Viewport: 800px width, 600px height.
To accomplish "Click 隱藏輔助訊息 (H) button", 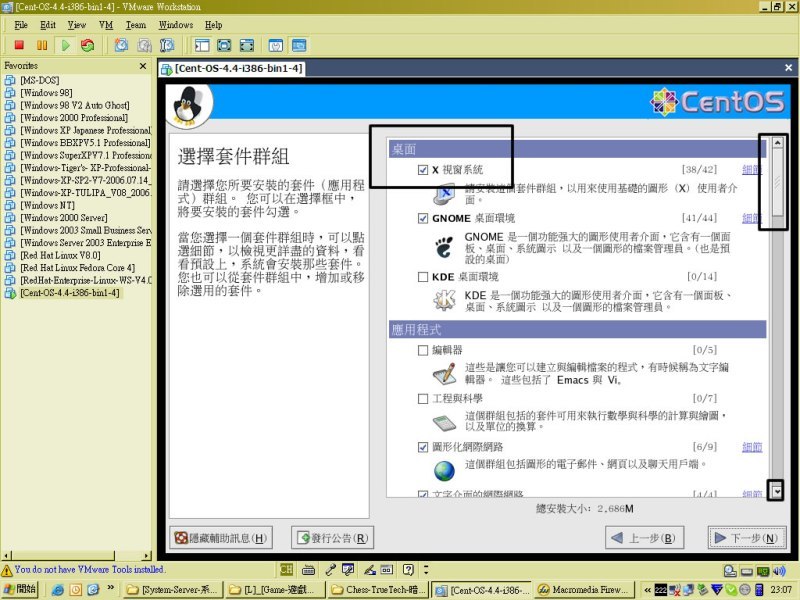I will [221, 538].
